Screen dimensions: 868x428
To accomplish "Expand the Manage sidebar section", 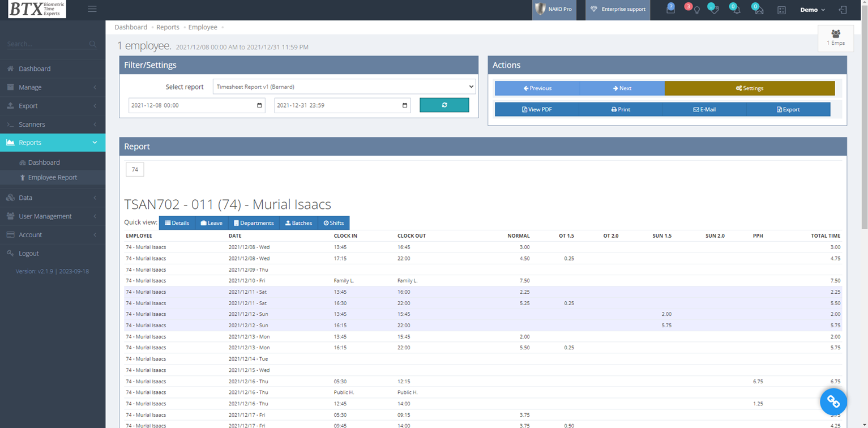I will pyautogui.click(x=52, y=87).
